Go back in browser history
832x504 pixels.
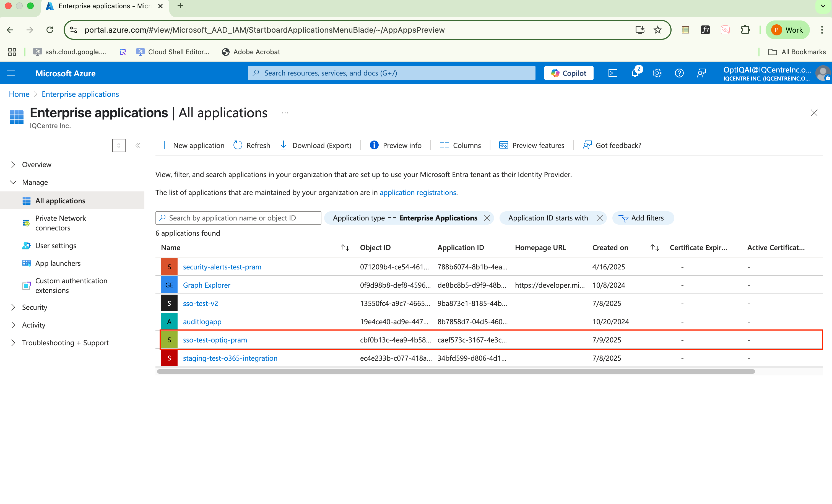click(x=10, y=30)
